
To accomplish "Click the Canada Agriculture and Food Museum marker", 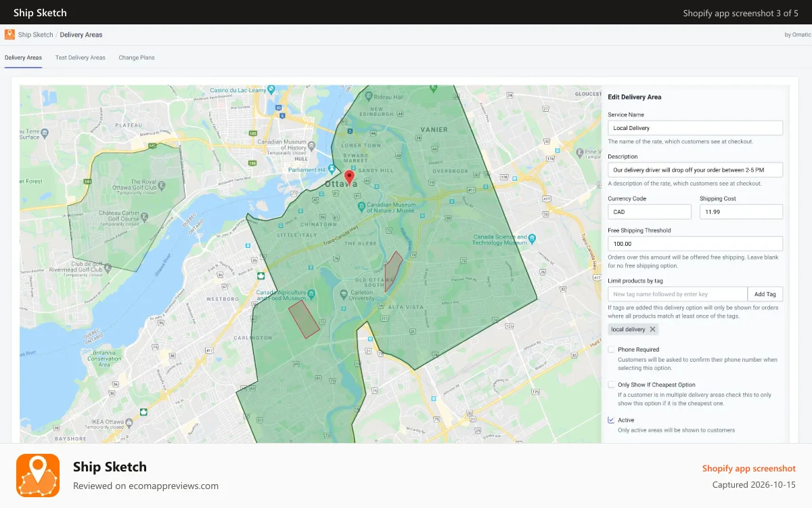I will [x=311, y=296].
